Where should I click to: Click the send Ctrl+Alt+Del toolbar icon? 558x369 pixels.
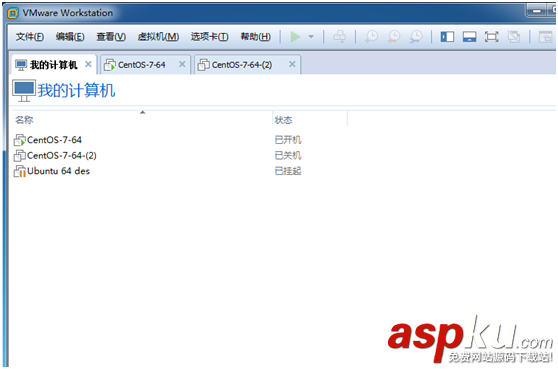coord(339,36)
